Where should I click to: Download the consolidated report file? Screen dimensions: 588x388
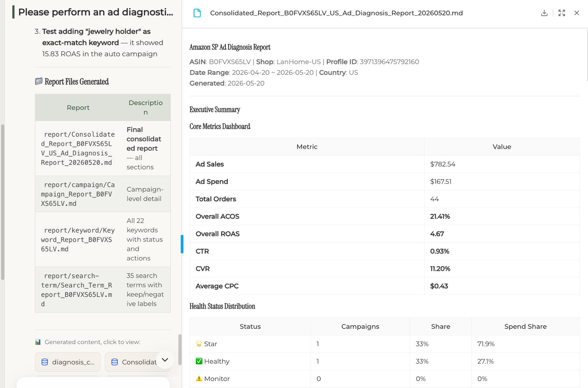[x=544, y=13]
